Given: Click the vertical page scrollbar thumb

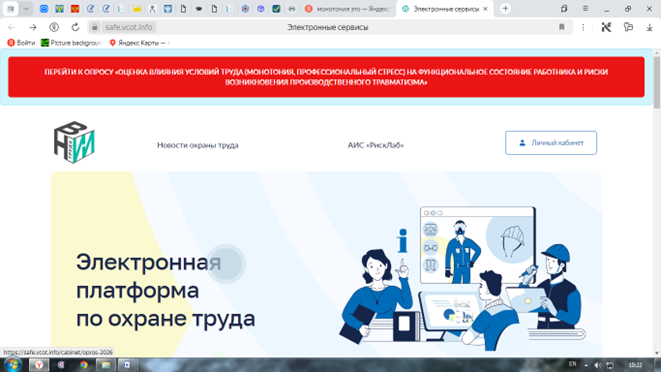Looking at the screenshot, I should point(656,82).
